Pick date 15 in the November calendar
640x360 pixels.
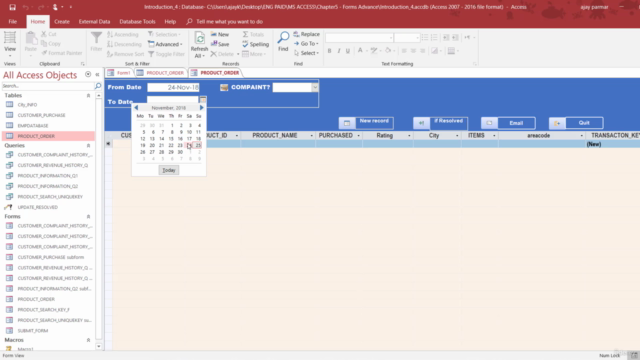171,139
